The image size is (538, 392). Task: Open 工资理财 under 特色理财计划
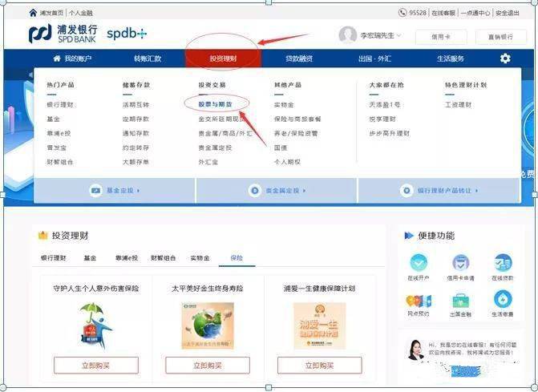[x=458, y=104]
